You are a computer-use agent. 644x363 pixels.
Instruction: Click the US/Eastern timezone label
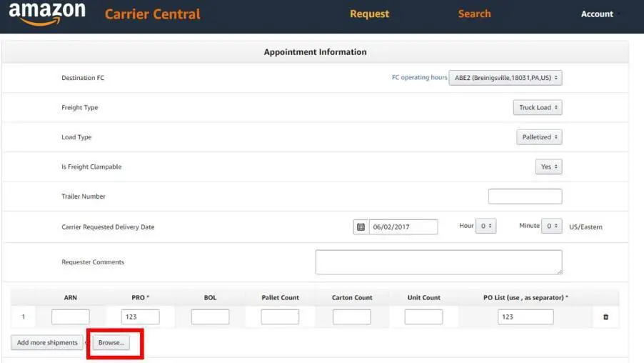click(x=585, y=227)
